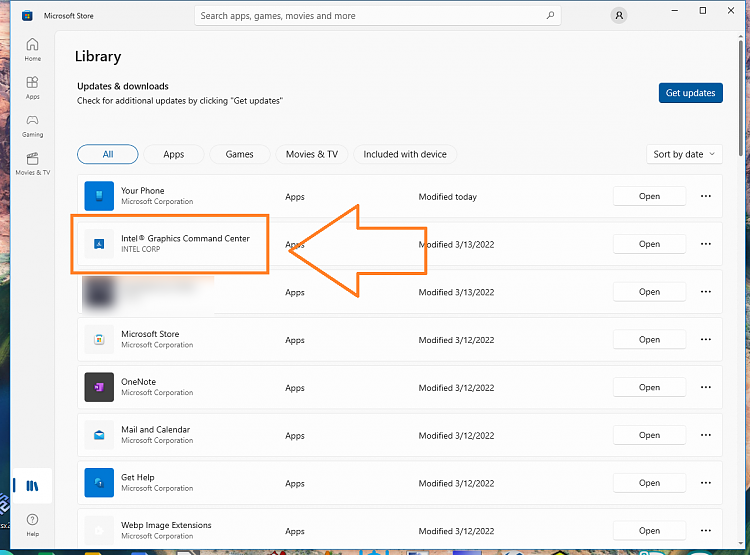Click the Your Phone app icon

99,196
